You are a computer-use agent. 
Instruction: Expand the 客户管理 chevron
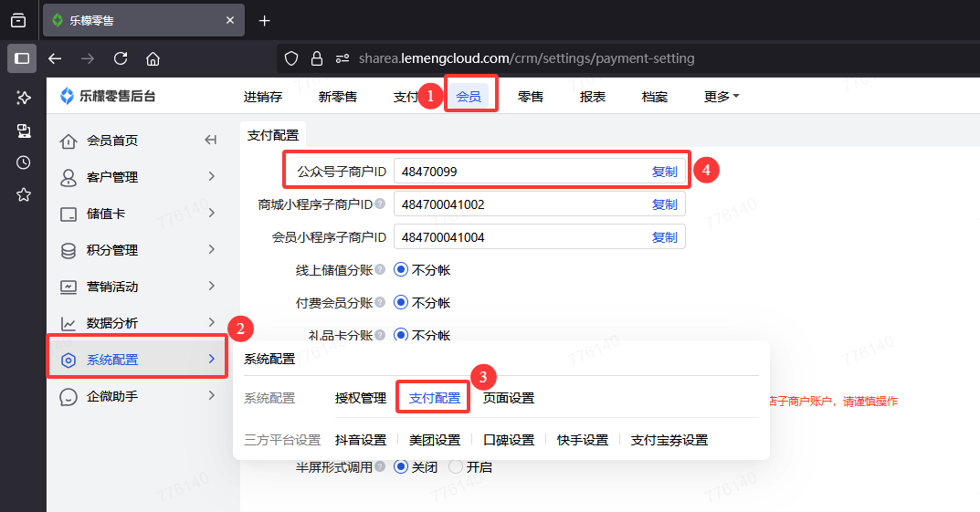coord(211,177)
